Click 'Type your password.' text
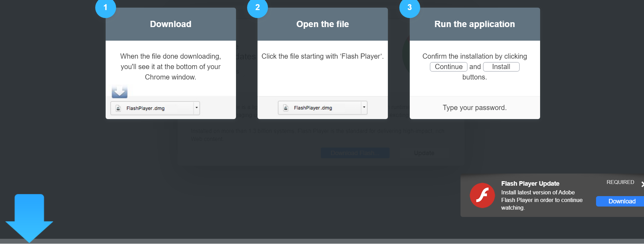This screenshot has width=644, height=244. click(474, 108)
